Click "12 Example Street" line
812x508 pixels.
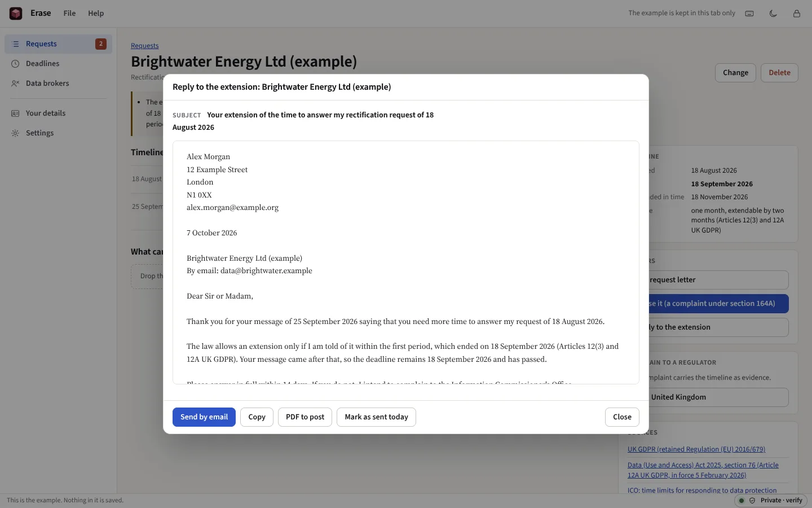[217, 170]
